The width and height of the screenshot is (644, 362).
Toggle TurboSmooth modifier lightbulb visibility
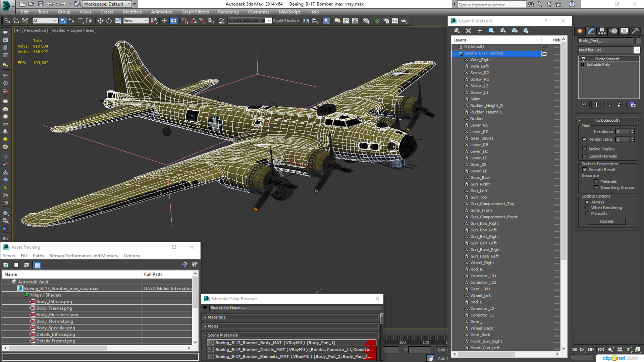583,59
